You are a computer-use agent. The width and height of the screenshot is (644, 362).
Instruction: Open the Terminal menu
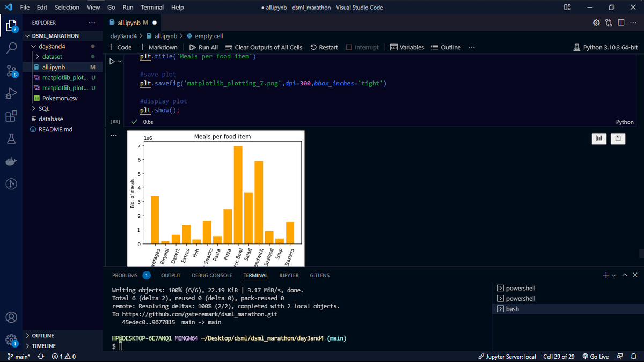(152, 8)
